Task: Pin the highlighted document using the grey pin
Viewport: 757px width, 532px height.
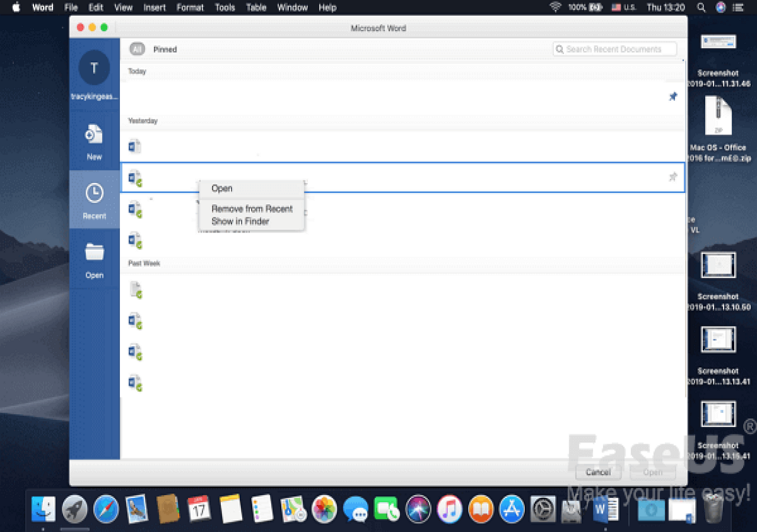Action: [x=672, y=177]
